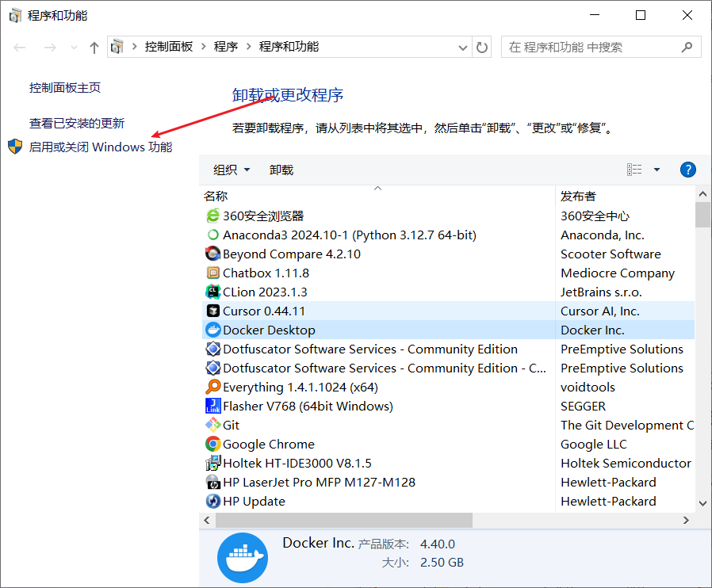The width and height of the screenshot is (712, 588).
Task: Click the icon of Dotfuscator Community Edition - C... row
Action: click(x=212, y=368)
